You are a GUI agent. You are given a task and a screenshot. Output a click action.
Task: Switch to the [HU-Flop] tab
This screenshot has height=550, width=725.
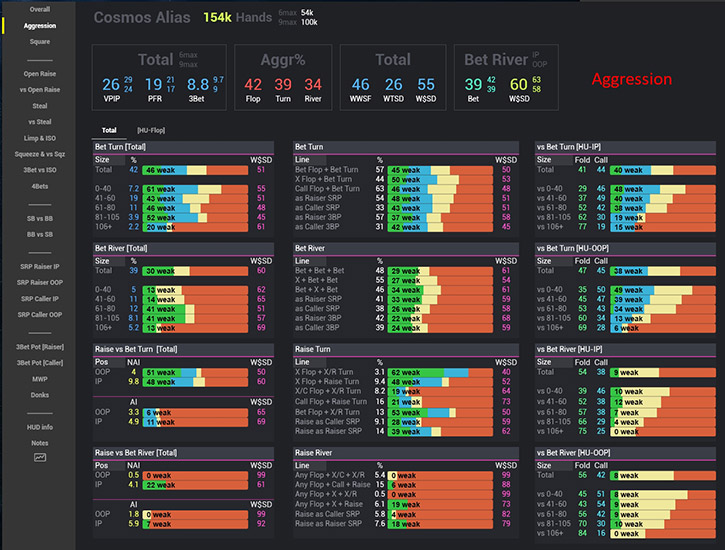click(x=151, y=130)
